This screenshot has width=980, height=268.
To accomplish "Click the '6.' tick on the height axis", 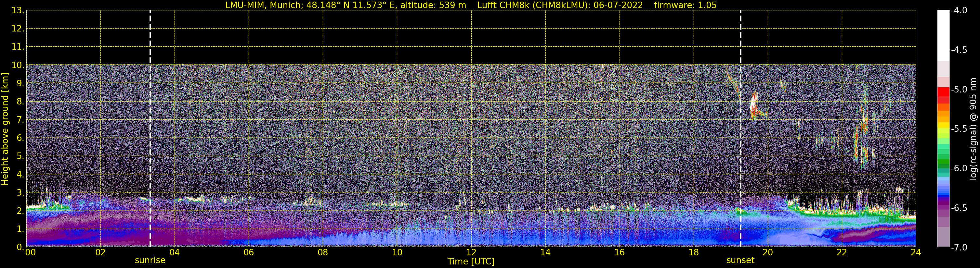I will (x=20, y=138).
